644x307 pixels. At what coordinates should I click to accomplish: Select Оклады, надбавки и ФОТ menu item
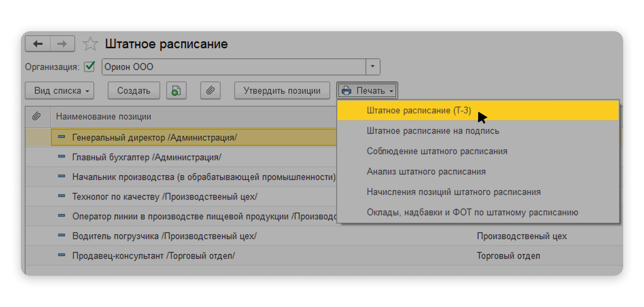pyautogui.click(x=477, y=212)
